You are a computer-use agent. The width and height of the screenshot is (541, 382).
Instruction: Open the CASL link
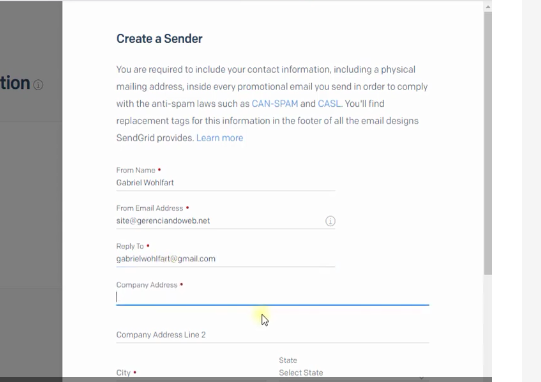pyautogui.click(x=329, y=104)
